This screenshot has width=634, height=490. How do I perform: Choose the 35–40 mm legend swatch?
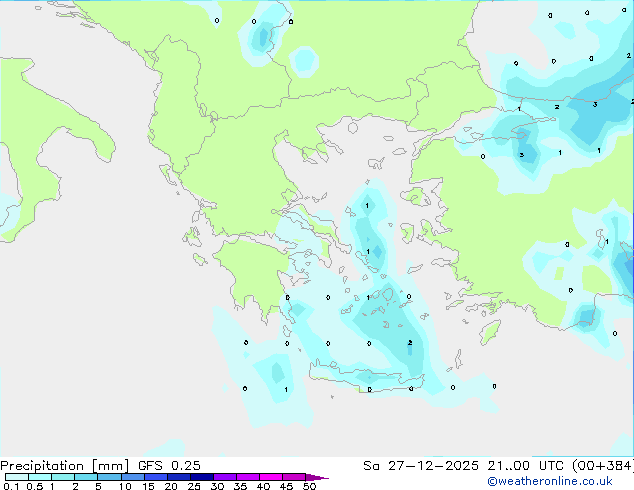tap(247, 477)
